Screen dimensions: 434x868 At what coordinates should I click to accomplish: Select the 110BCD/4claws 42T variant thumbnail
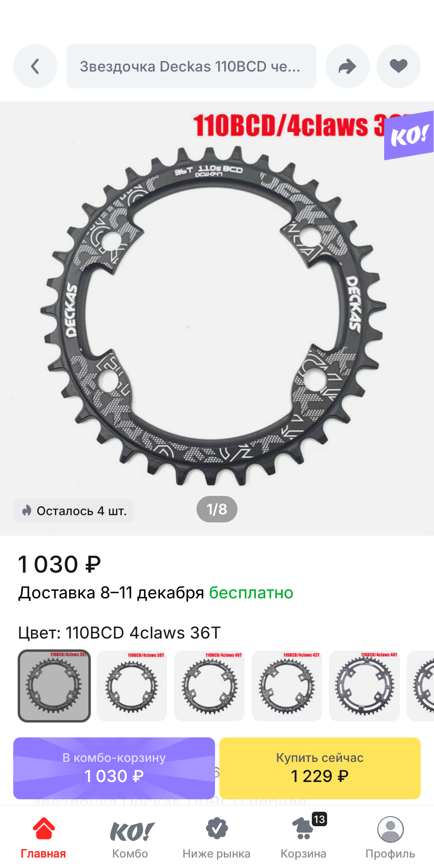click(x=287, y=686)
